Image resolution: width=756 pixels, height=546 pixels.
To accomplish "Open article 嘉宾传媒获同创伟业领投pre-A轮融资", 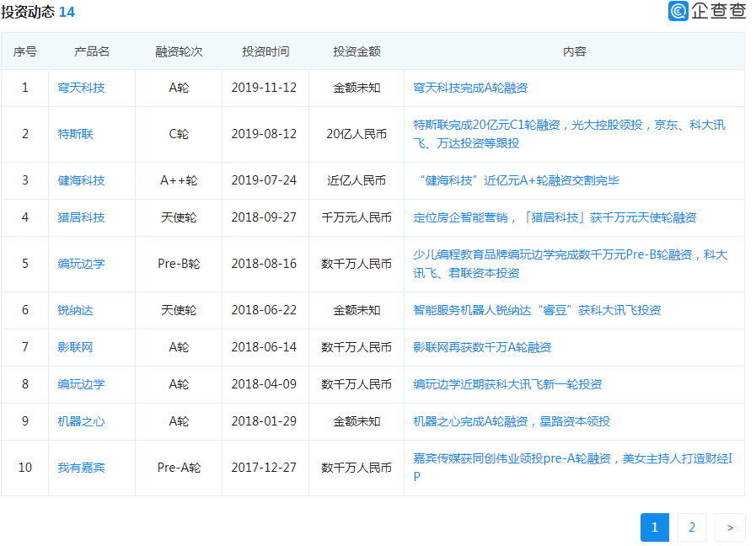I will coord(573,468).
